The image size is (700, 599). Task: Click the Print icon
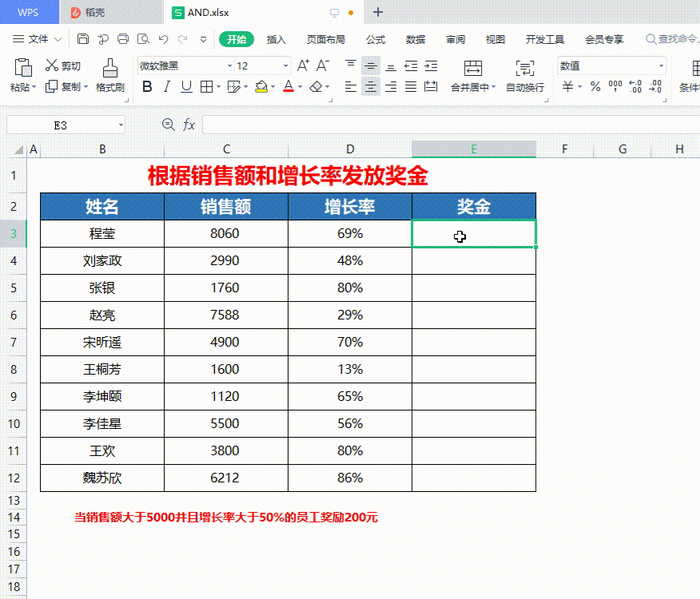(x=123, y=39)
